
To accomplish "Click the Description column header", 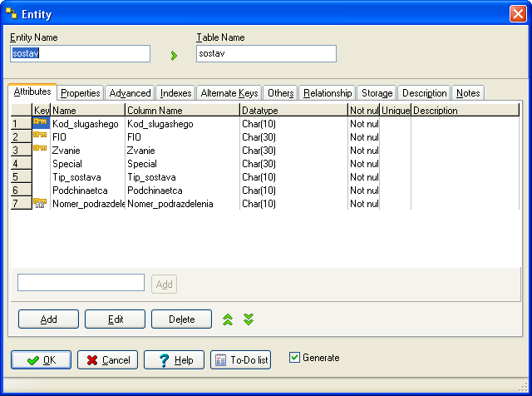I will point(465,111).
